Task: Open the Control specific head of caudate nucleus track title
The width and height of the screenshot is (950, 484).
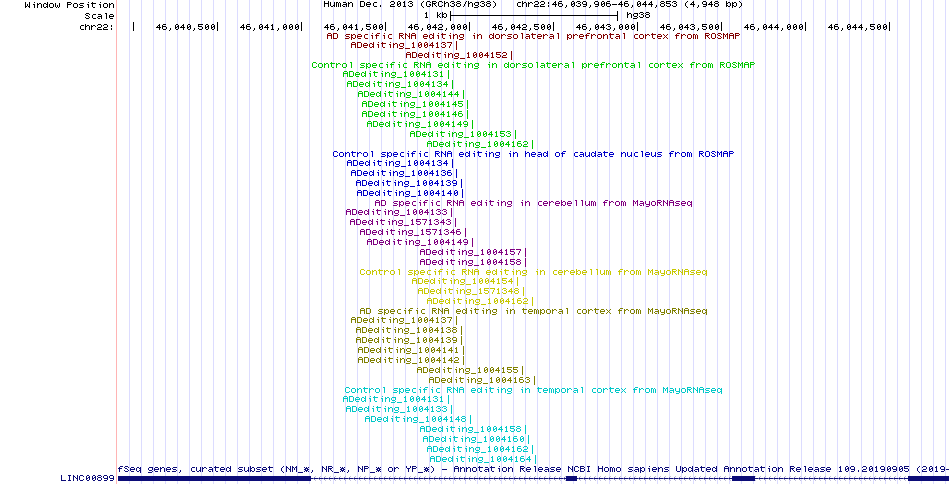Action: coord(533,154)
